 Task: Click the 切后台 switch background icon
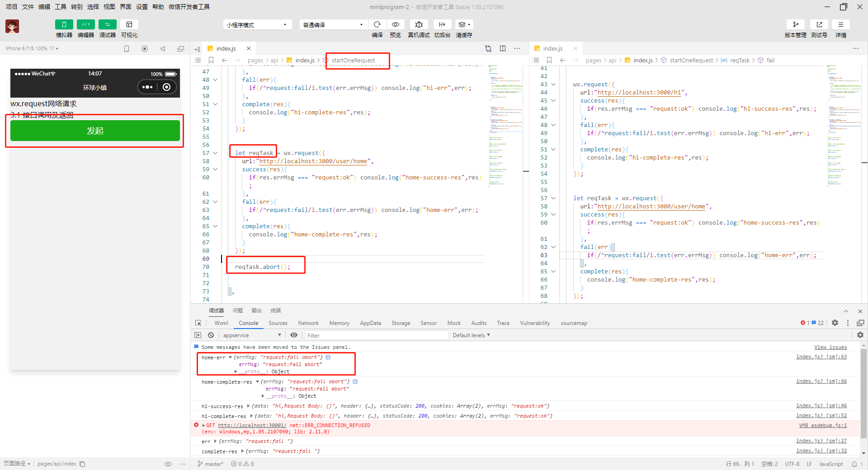click(442, 24)
